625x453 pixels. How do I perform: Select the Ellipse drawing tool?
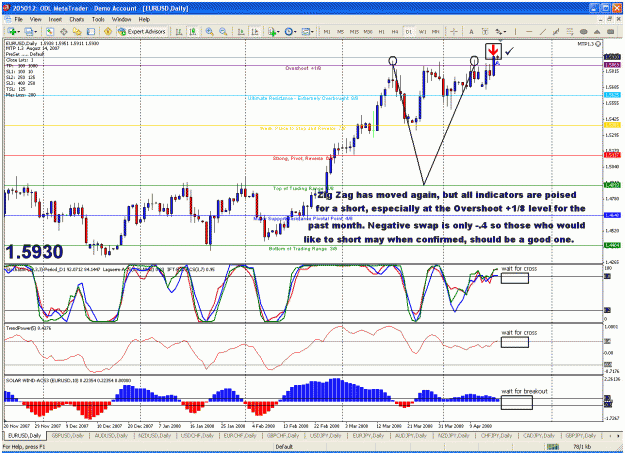584,32
